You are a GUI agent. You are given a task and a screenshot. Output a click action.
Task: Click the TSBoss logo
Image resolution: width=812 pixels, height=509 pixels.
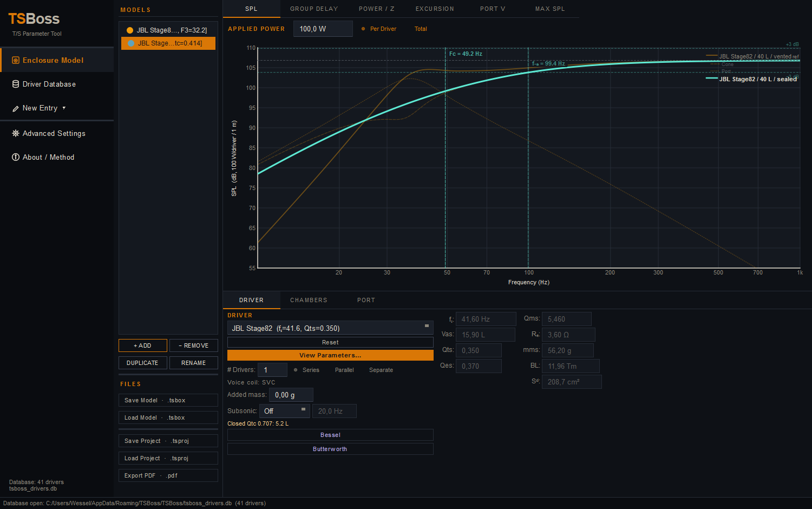[34, 19]
